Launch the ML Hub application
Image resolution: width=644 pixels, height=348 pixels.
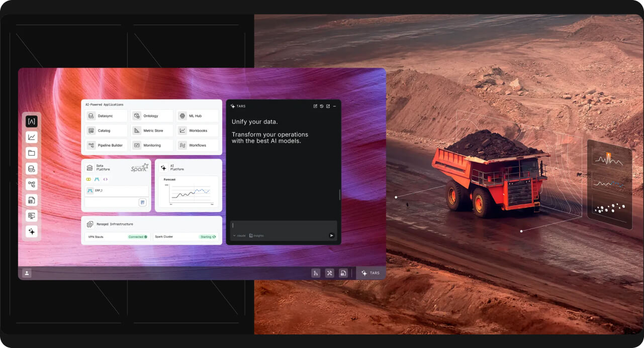pyautogui.click(x=197, y=116)
